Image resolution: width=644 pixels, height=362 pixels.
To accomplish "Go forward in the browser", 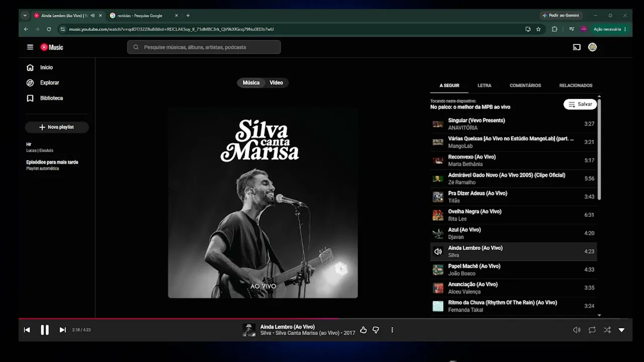I will pos(37,29).
